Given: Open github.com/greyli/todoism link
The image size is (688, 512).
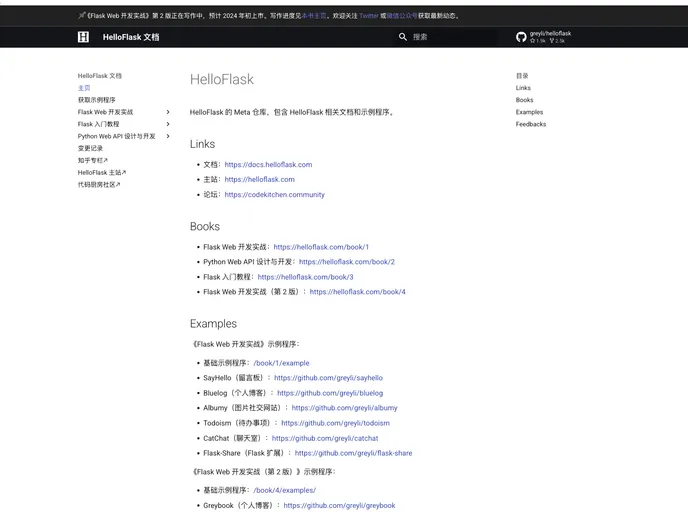Looking at the screenshot, I should pos(335,423).
